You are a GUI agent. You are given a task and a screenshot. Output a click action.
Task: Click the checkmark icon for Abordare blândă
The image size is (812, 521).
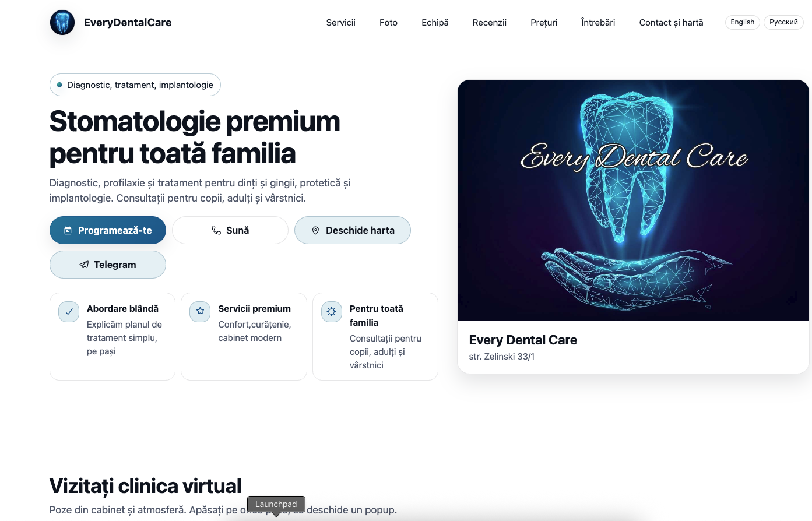(69, 312)
